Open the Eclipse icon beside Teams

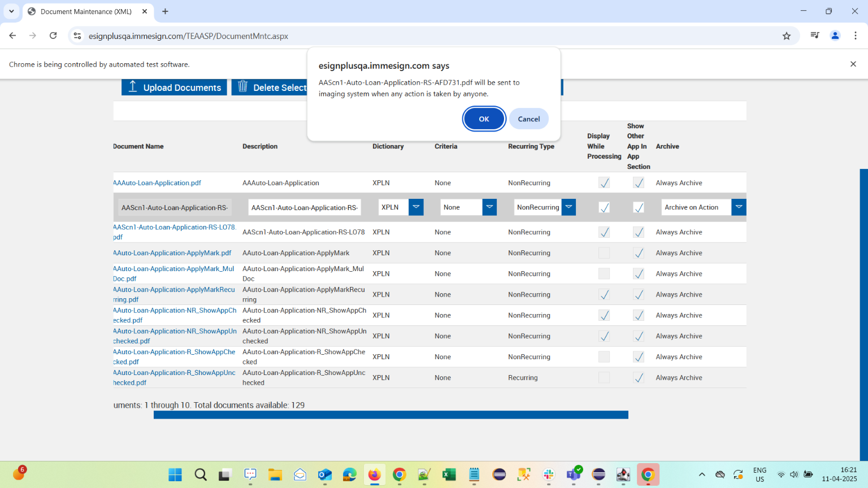click(x=598, y=474)
